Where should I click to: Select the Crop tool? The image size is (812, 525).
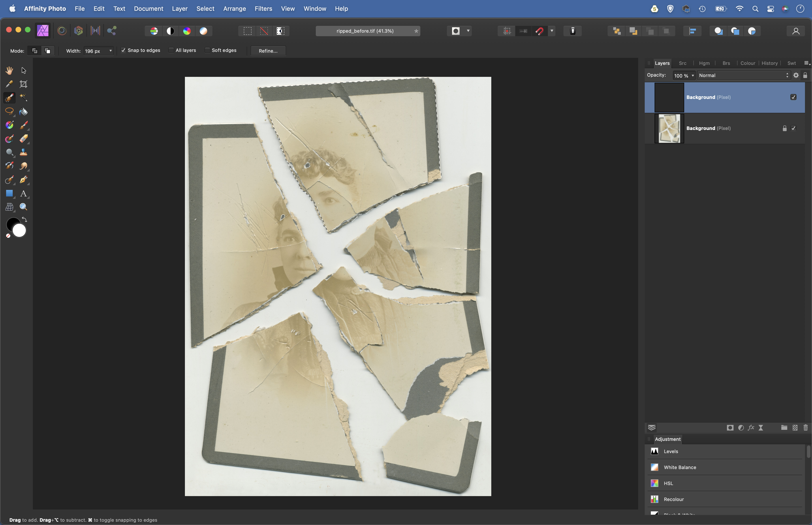click(23, 84)
